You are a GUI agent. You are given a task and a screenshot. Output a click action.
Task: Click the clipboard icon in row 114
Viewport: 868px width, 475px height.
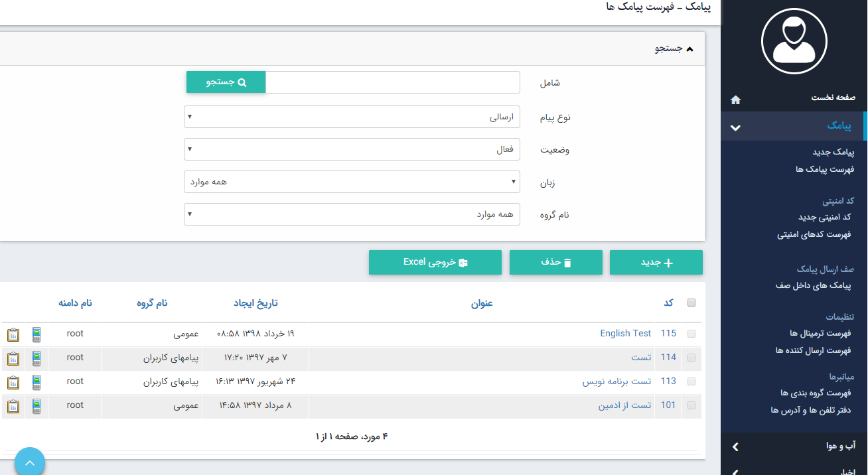pos(13,358)
